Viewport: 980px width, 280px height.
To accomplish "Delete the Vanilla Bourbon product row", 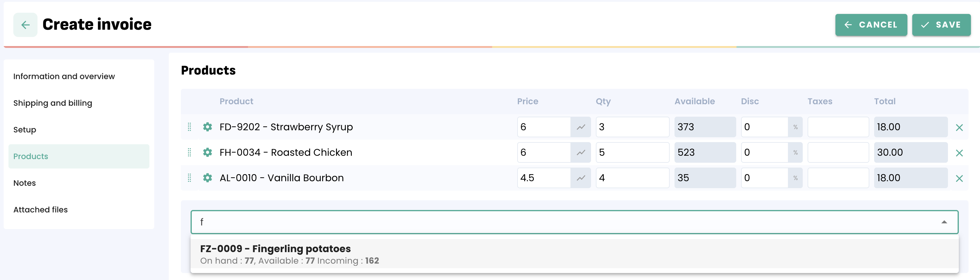I will point(959,178).
